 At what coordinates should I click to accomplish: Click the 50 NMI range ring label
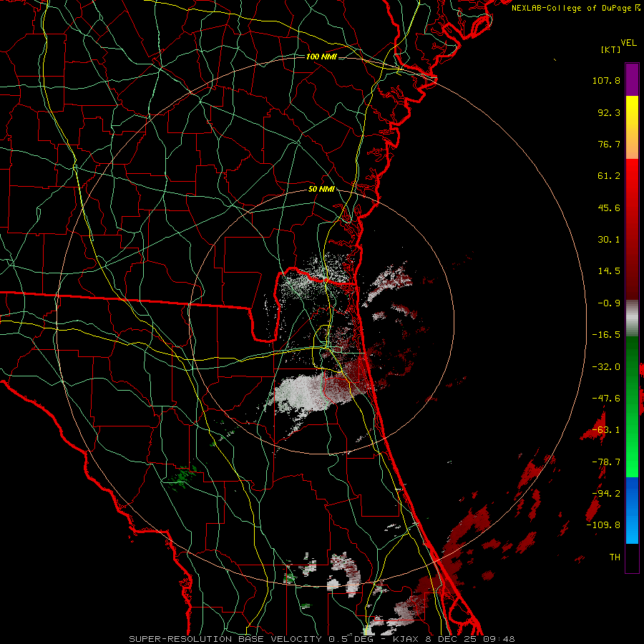(321, 189)
